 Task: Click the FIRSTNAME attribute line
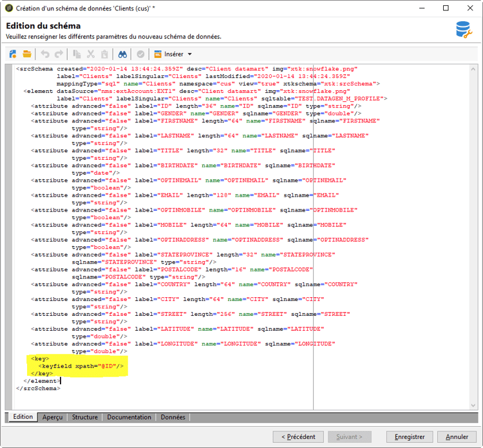(x=205, y=121)
